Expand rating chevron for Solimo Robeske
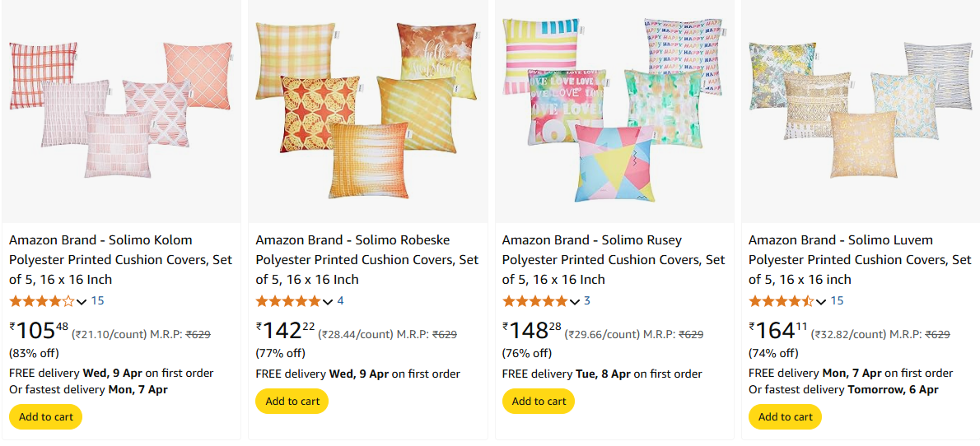Image resolution: width=980 pixels, height=446 pixels. [x=328, y=302]
